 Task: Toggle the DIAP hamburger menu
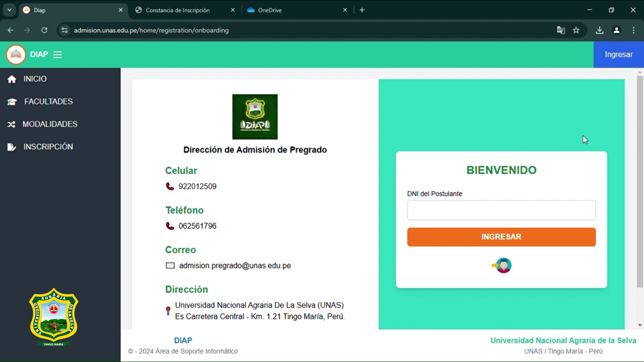[x=57, y=55]
